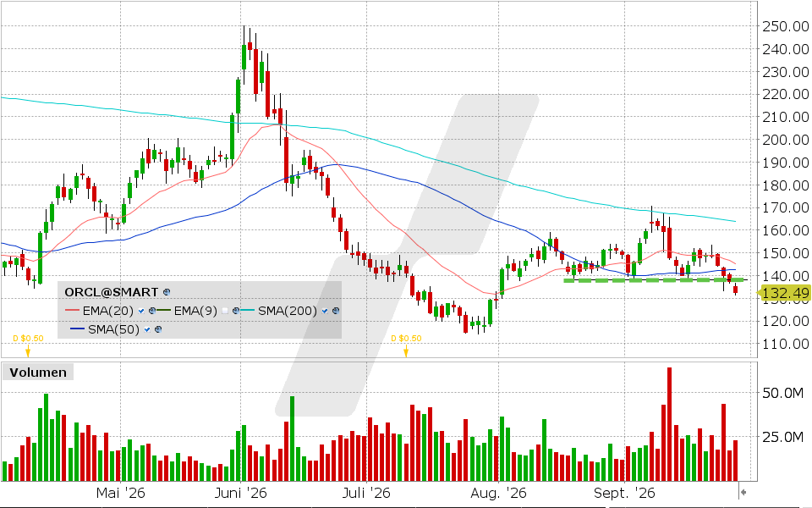Click the cyan SMA(200) line swatch in the legend
812x508 pixels.
[248, 311]
